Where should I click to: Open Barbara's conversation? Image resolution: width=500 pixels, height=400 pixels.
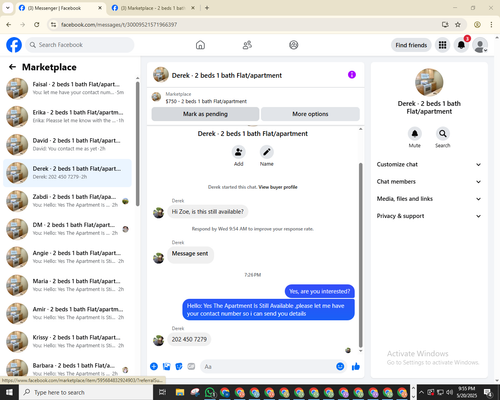pyautogui.click(x=67, y=368)
